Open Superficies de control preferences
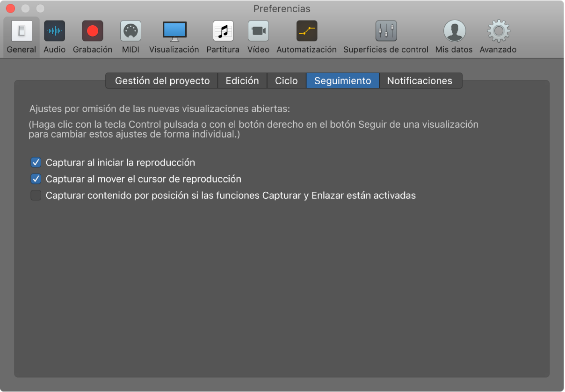The width and height of the screenshot is (565, 392). coord(386,37)
